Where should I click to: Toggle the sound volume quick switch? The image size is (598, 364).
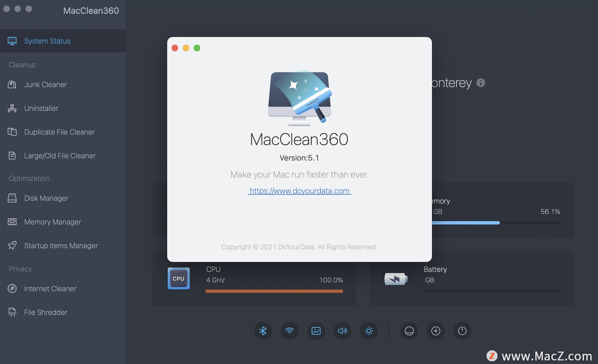coord(342,331)
